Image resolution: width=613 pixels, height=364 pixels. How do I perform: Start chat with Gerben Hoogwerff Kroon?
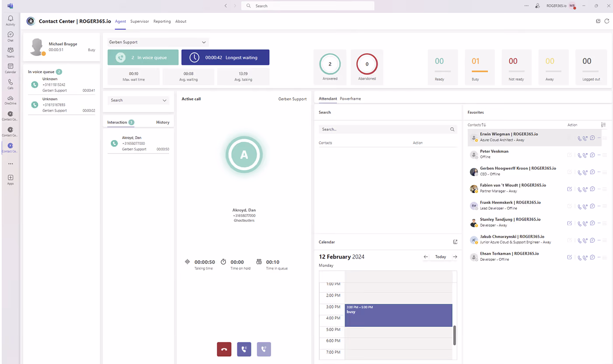(x=592, y=172)
